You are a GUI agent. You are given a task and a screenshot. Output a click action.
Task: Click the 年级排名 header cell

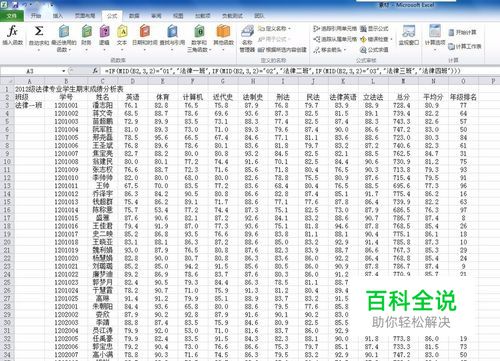(x=463, y=97)
